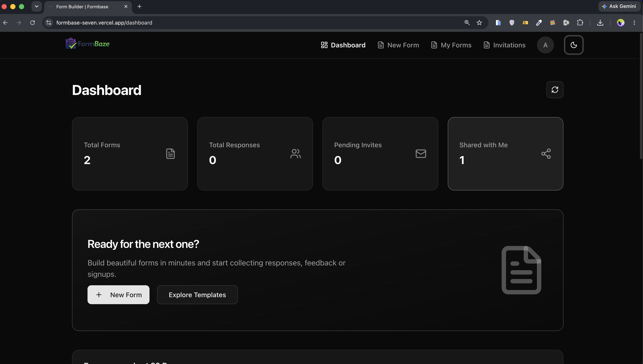The image size is (643, 364).
Task: Click the page vertical scrollbar
Action: (x=641, y=96)
